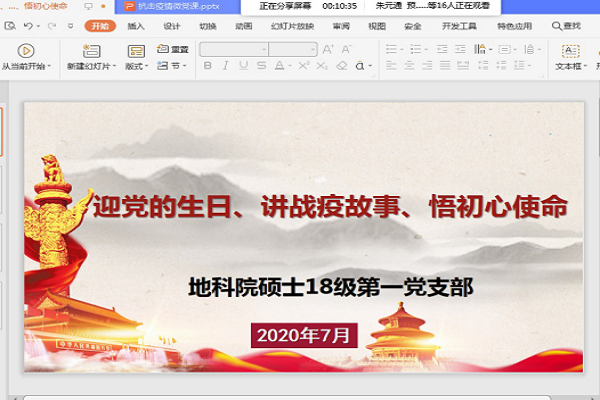Expand the 从当前开始 dropdown
The width and height of the screenshot is (600, 400).
[49, 66]
